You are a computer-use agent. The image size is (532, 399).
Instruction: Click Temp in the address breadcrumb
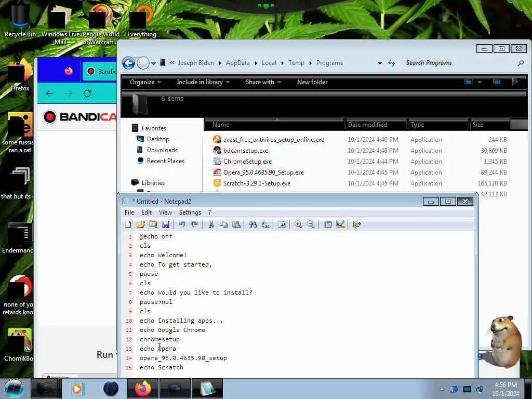pos(296,63)
